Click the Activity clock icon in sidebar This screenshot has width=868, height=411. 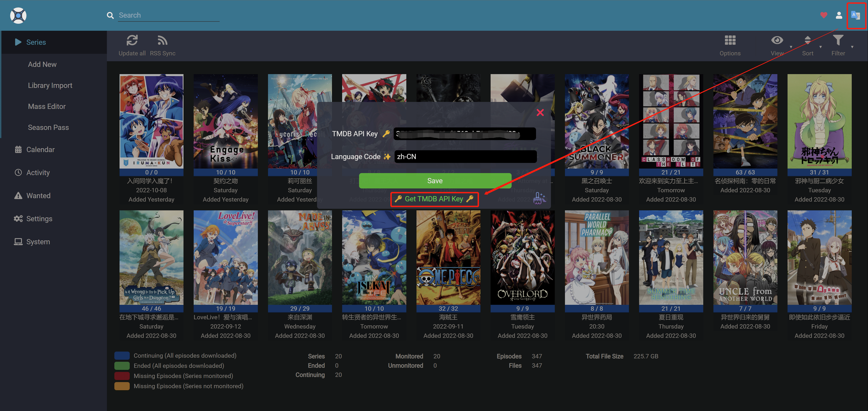18,172
